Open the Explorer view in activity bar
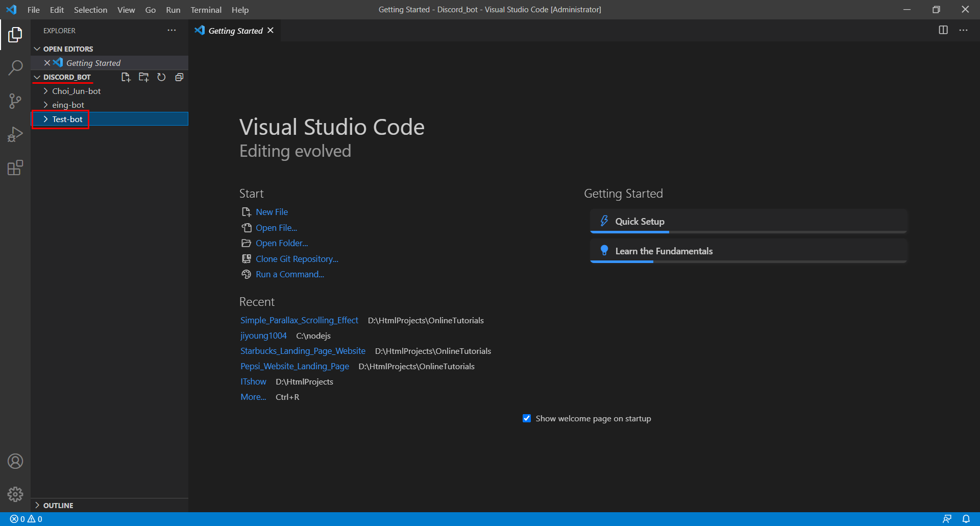Screen dimensions: 980x526 click(x=15, y=35)
